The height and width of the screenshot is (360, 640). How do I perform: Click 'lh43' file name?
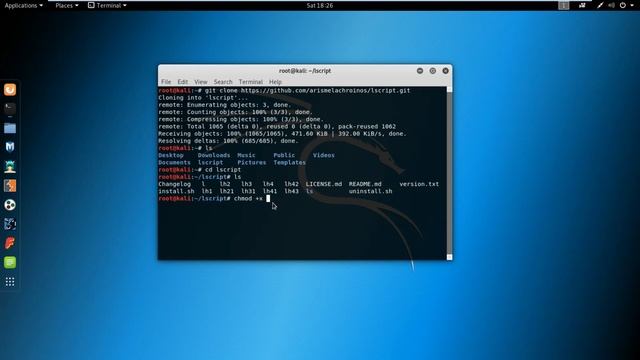point(291,191)
